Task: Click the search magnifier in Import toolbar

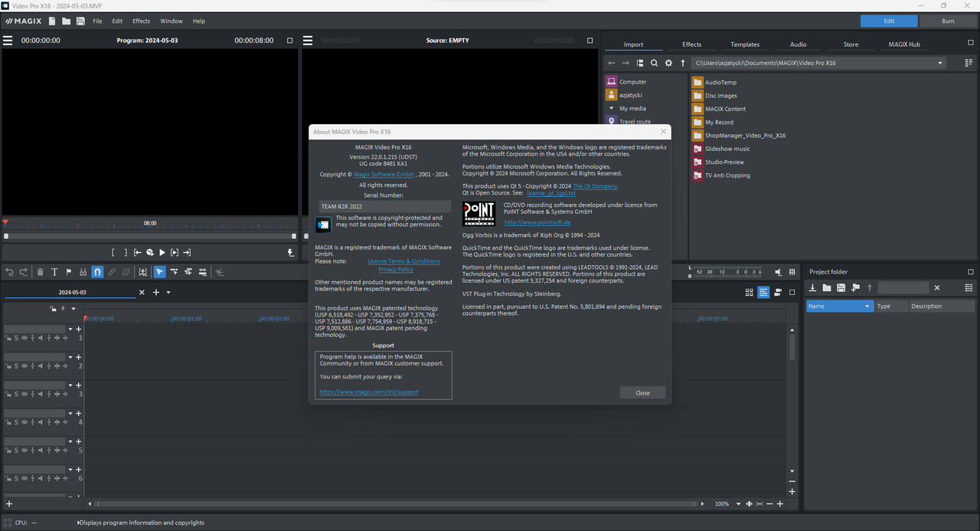Action: pyautogui.click(x=654, y=63)
